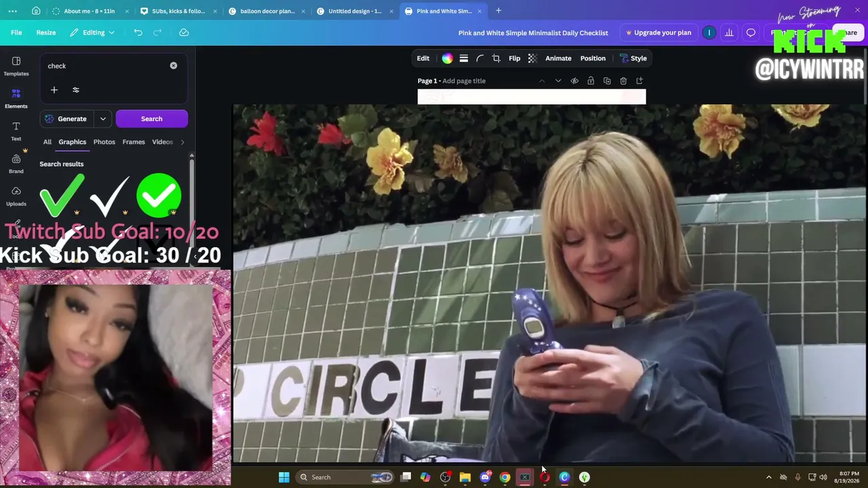
Task: Expand the Editing mode dropdown
Action: click(x=93, y=33)
